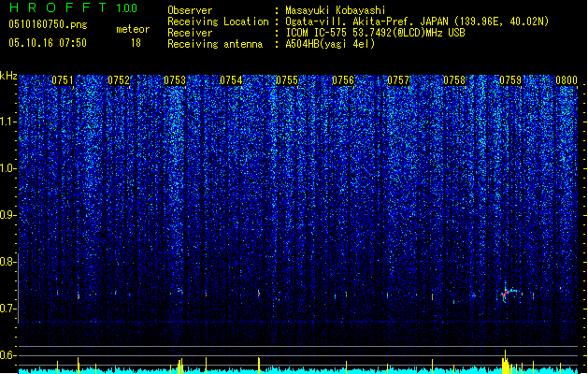Click the 0755 time marker
This screenshot has height=374, width=588.
(x=287, y=80)
